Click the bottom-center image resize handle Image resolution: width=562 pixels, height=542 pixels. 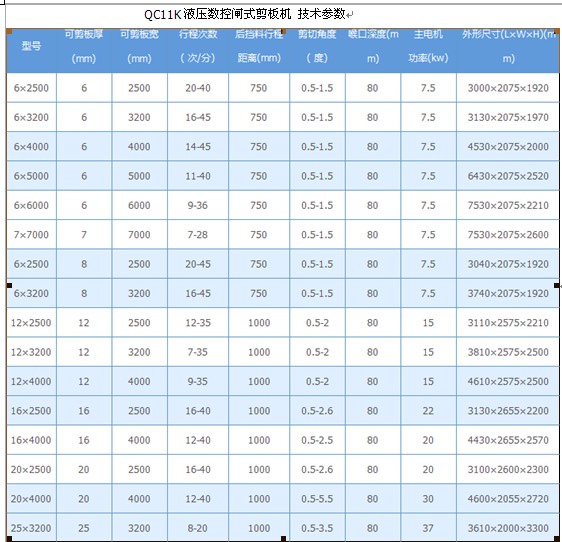(283, 539)
